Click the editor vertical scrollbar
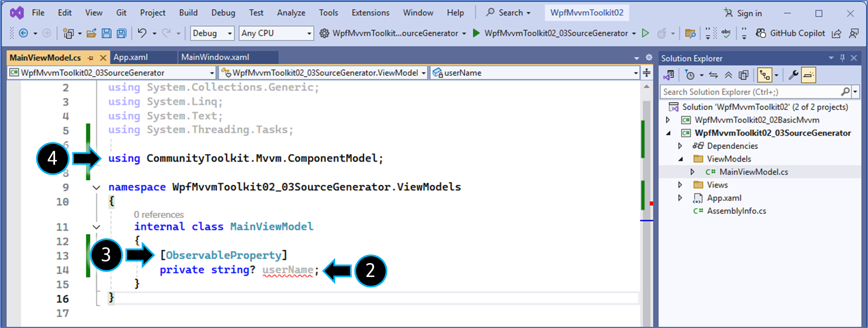868x328 pixels. (x=647, y=204)
